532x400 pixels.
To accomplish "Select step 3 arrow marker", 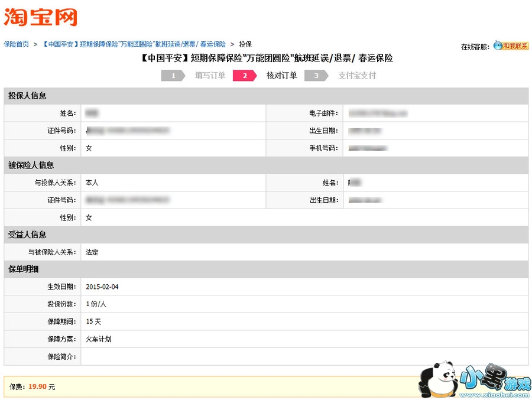I will 316,76.
